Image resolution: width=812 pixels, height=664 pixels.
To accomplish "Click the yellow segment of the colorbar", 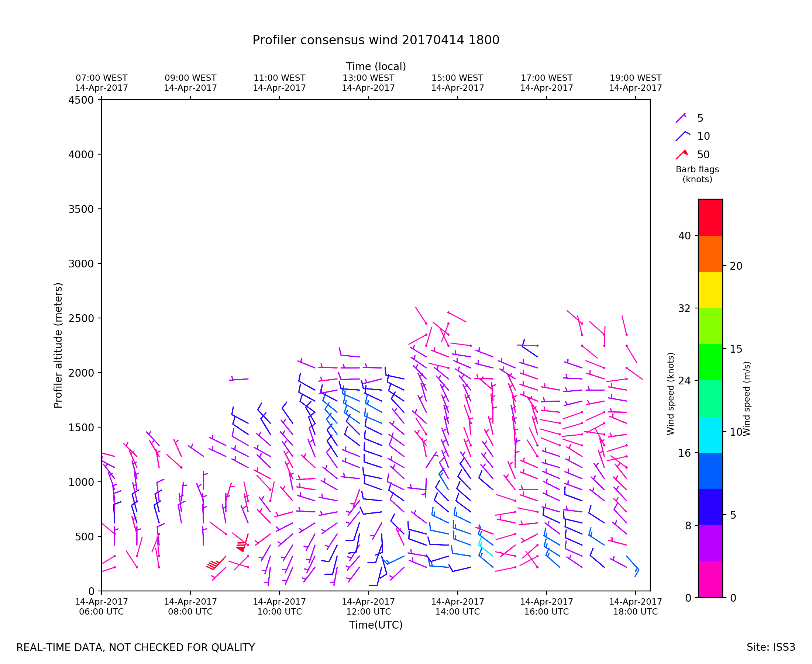I will (x=710, y=290).
